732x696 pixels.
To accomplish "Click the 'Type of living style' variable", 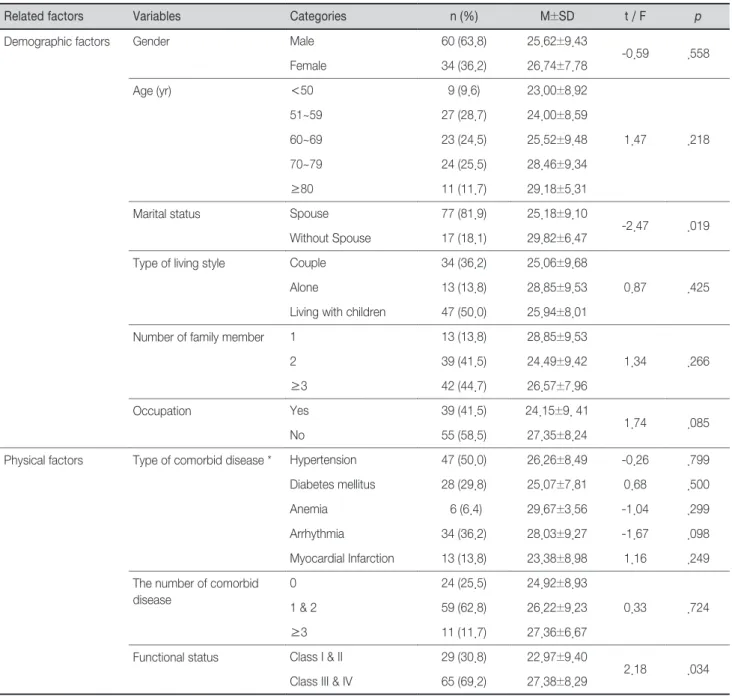I will pos(179,263).
